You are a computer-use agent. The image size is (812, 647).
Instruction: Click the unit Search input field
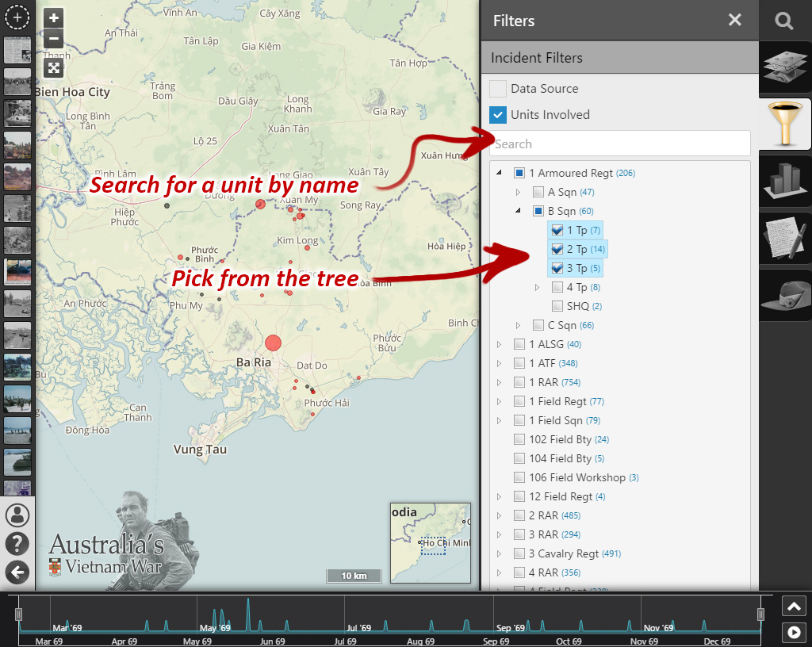[620, 144]
